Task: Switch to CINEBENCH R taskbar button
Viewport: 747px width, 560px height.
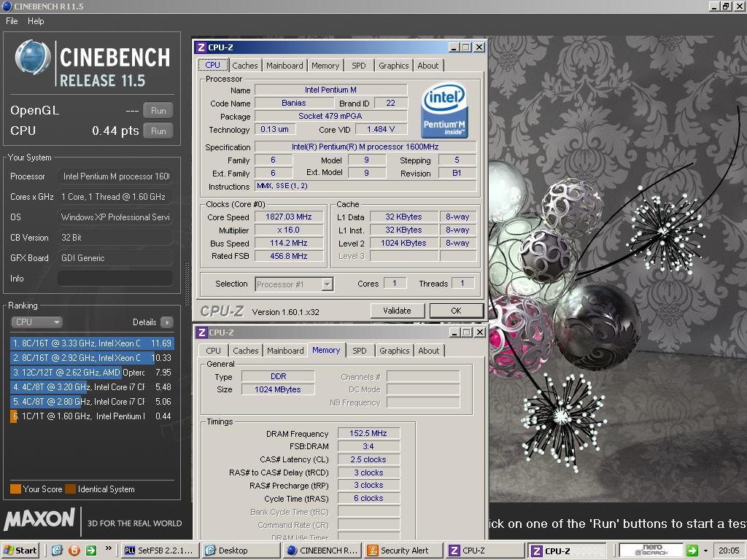Action: pos(322,551)
